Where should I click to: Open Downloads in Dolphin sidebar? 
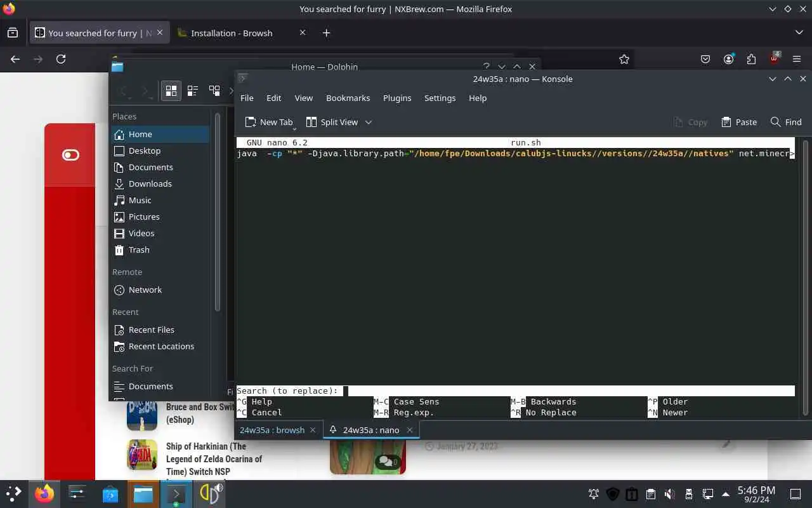(x=160, y=184)
